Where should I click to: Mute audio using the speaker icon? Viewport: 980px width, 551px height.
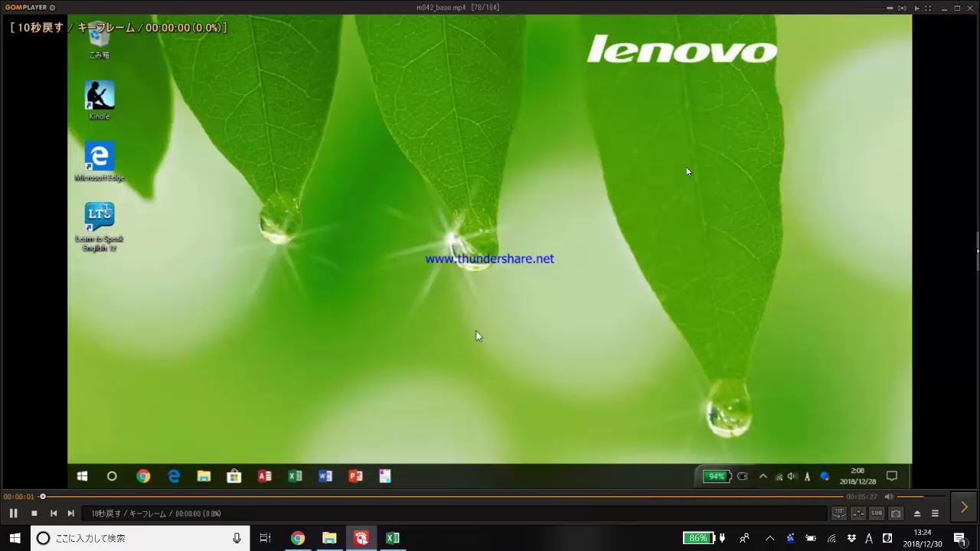tap(889, 497)
